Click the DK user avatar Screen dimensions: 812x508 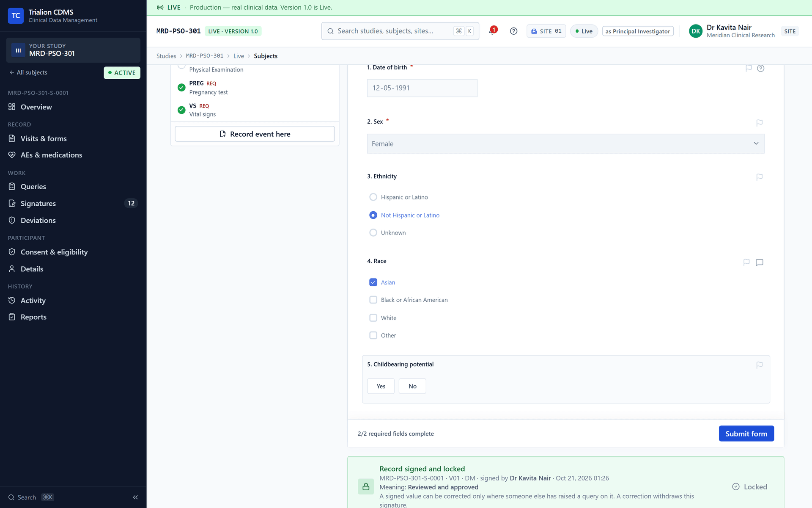[696, 31]
